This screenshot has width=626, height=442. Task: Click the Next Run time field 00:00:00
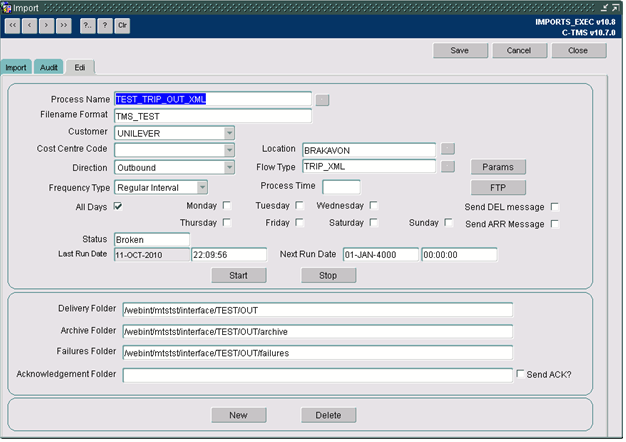tap(459, 255)
